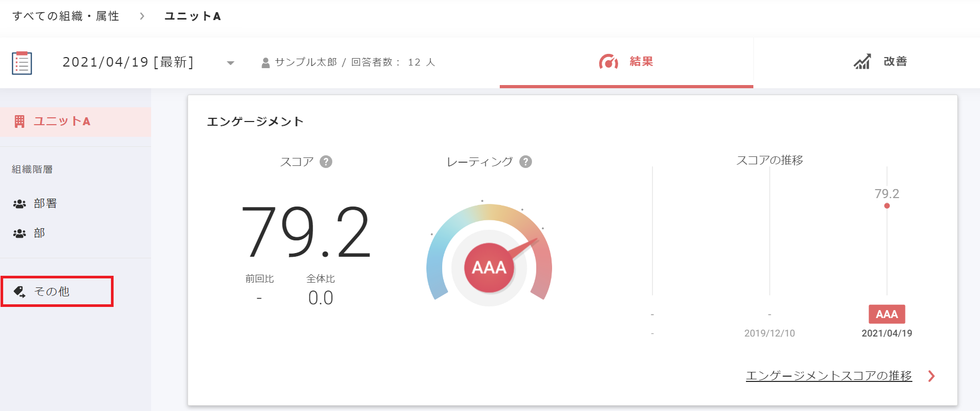The width and height of the screenshot is (980, 411).
Task: Navigate to すべての組織・属性 breadcrumb
Action: coord(65,16)
